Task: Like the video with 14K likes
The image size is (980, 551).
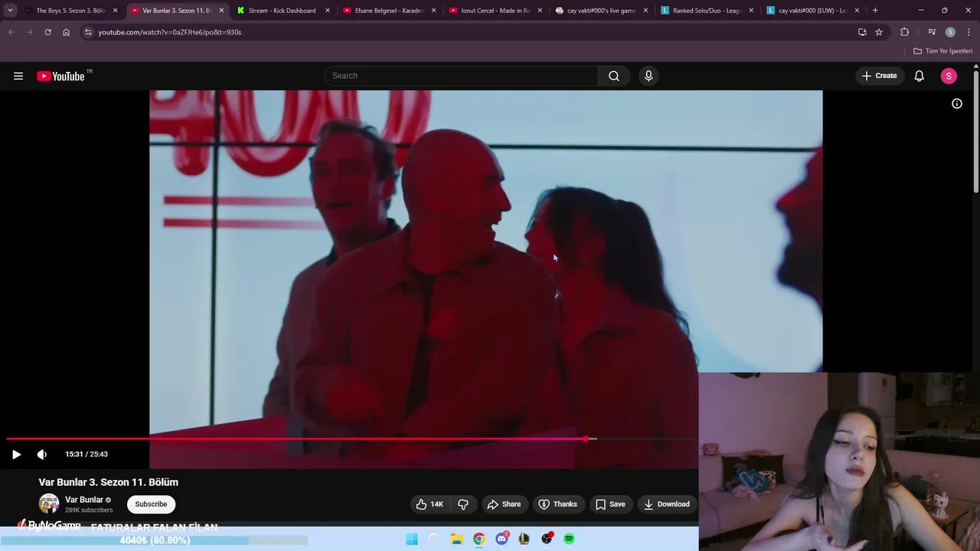Action: [x=429, y=504]
